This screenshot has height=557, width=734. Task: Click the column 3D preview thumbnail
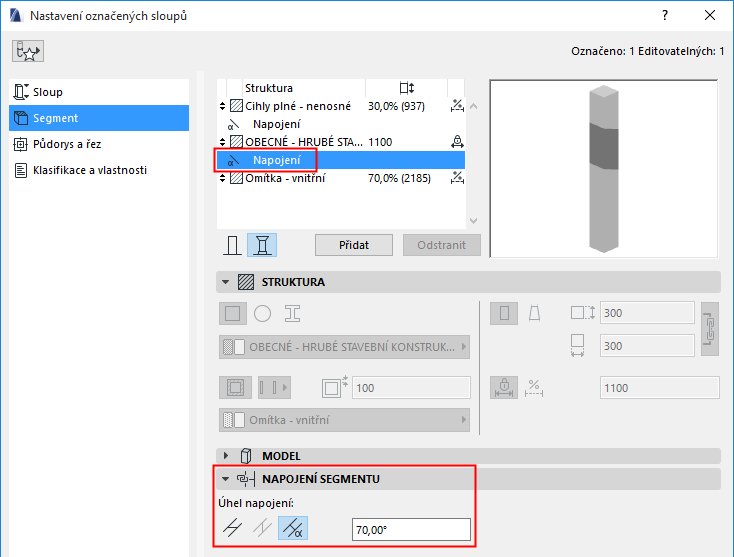pyautogui.click(x=603, y=169)
